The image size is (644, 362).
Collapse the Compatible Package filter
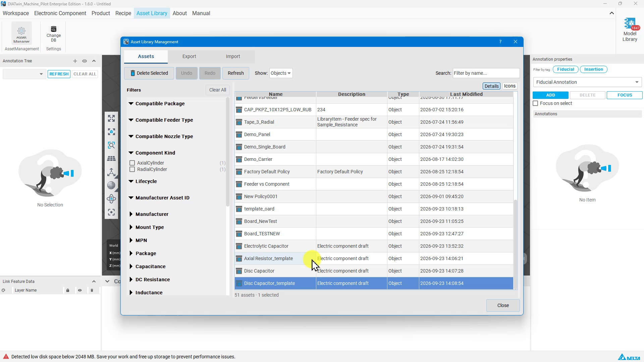(x=131, y=104)
